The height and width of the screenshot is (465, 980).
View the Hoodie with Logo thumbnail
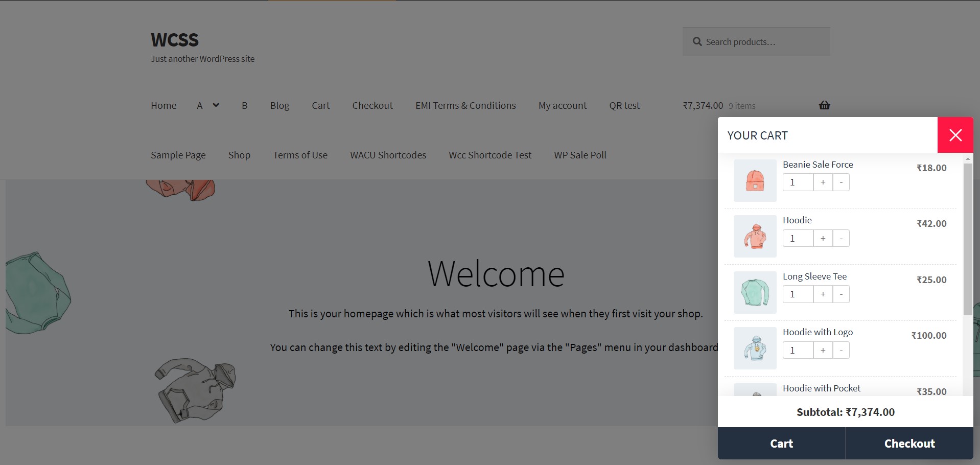(755, 348)
